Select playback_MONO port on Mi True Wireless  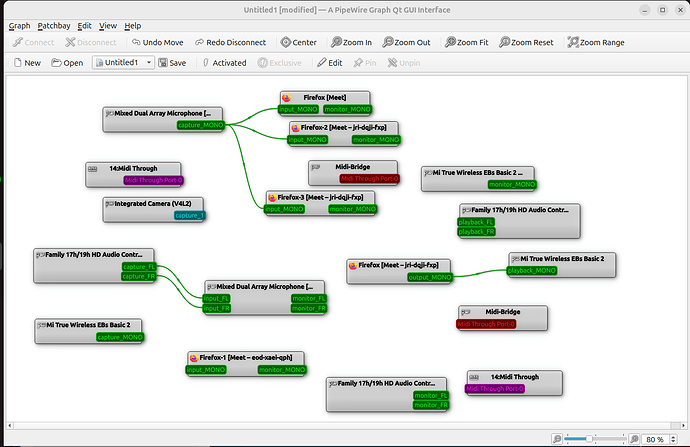(x=532, y=271)
